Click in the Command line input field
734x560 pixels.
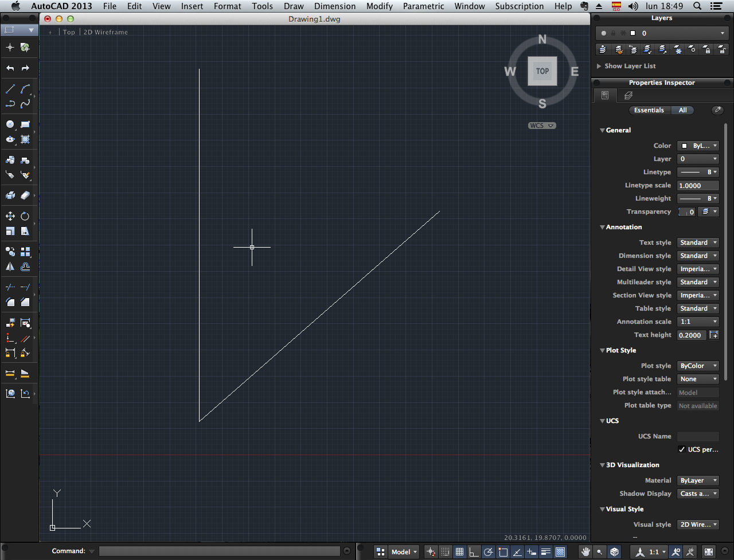click(x=219, y=551)
